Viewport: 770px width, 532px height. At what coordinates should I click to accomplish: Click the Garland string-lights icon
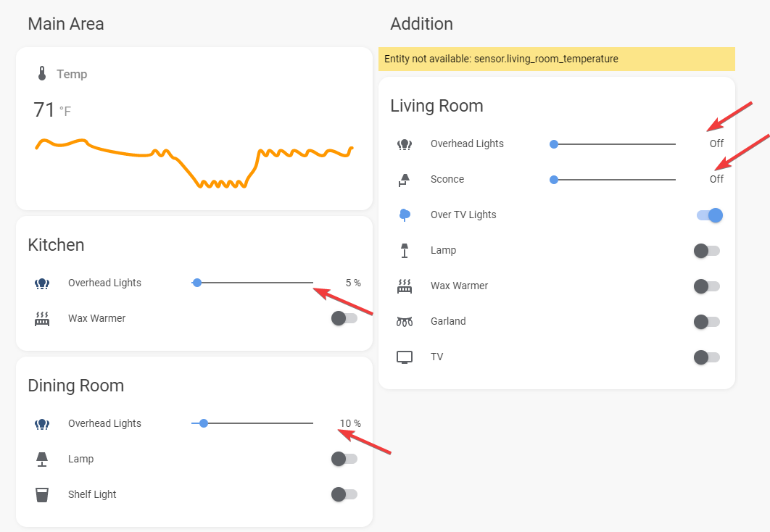[x=404, y=322]
